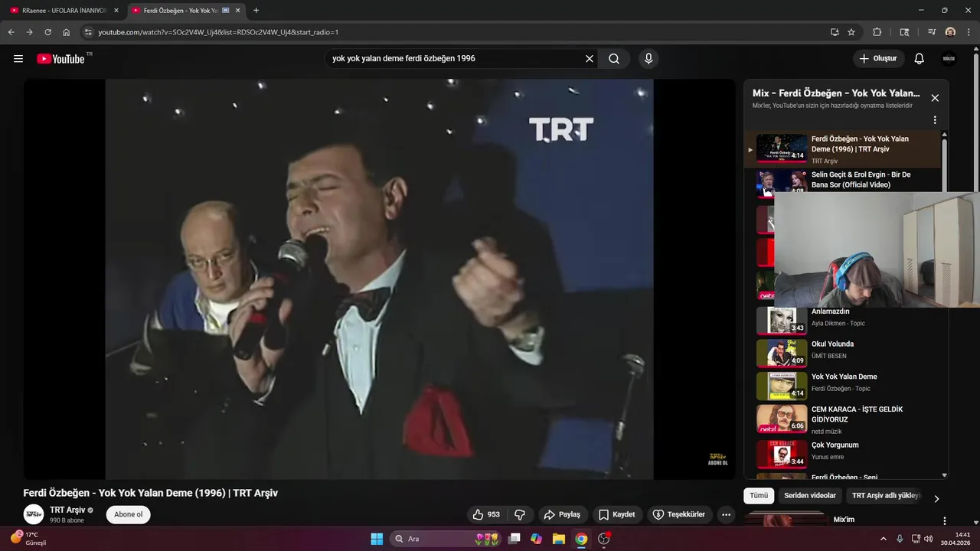Open the Mix'im recommended video
980x551 pixels.
coord(843,520)
